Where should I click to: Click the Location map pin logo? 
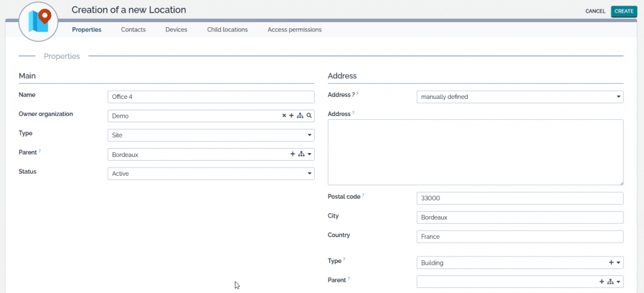[x=38, y=21]
